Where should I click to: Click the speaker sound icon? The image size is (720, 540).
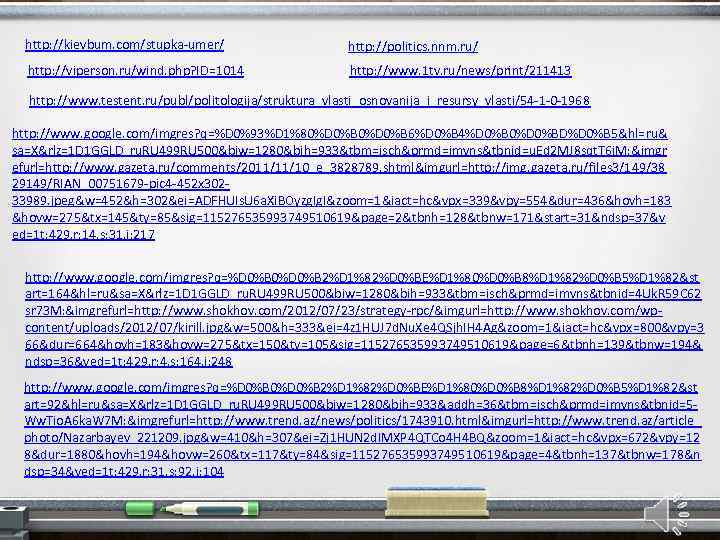coord(666,514)
